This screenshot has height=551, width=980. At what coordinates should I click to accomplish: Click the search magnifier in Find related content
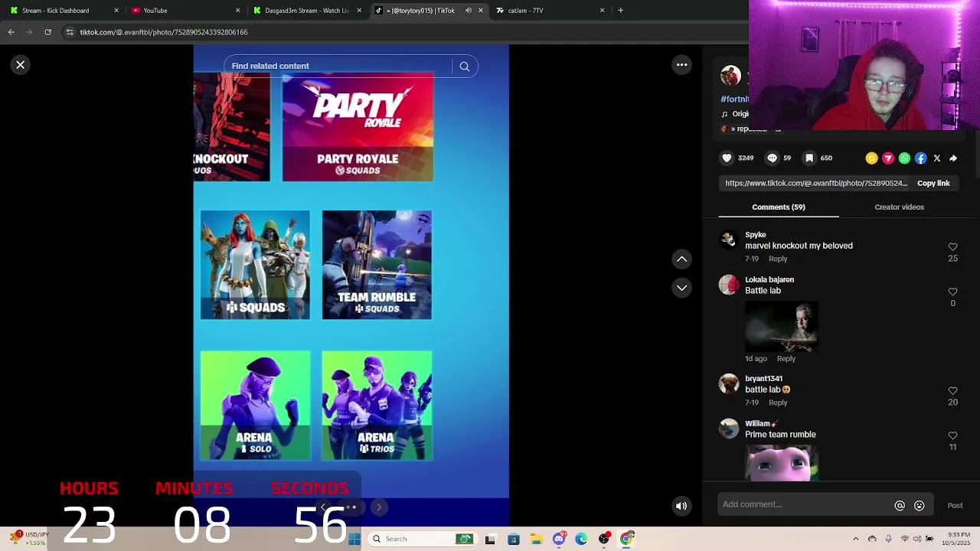pos(464,67)
